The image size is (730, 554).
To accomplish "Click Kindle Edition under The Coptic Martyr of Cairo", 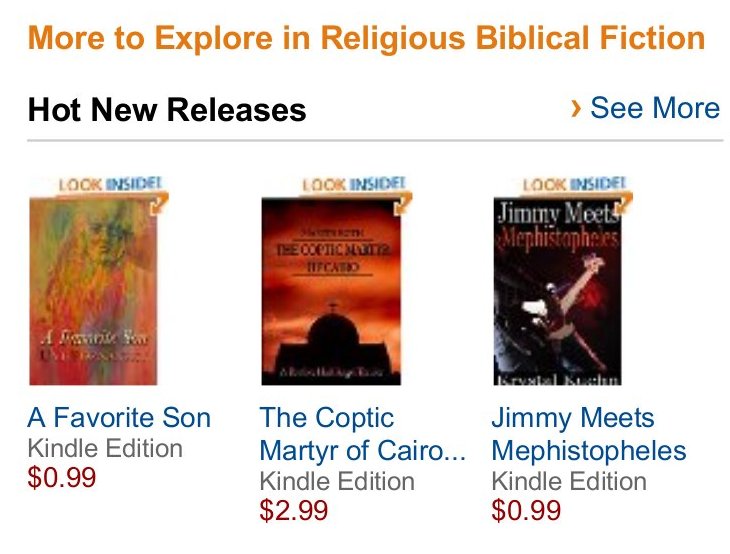I will point(337,481).
